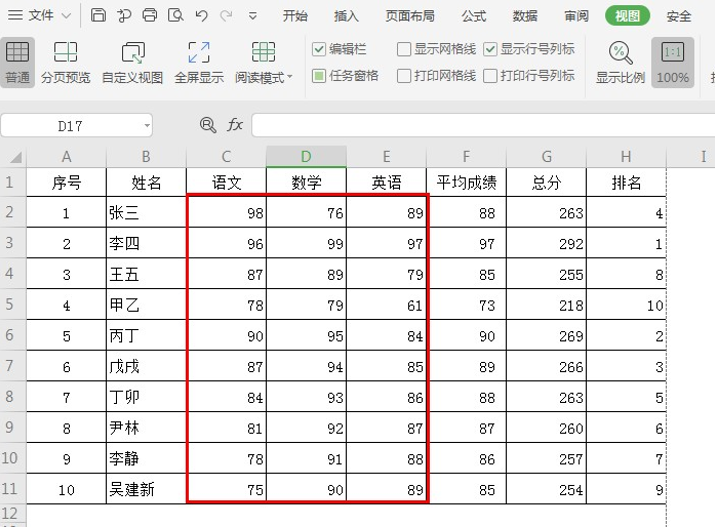Click the fx insert function icon
Image resolution: width=715 pixels, height=532 pixels.
[235, 124]
